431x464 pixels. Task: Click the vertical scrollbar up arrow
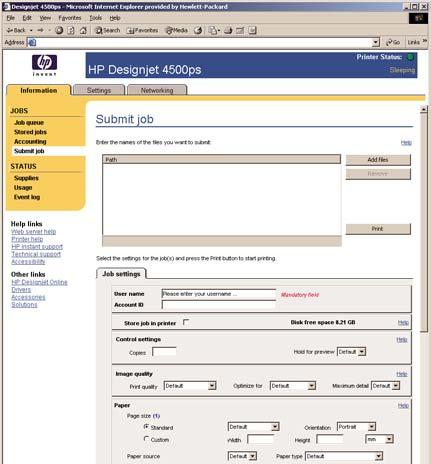click(424, 109)
